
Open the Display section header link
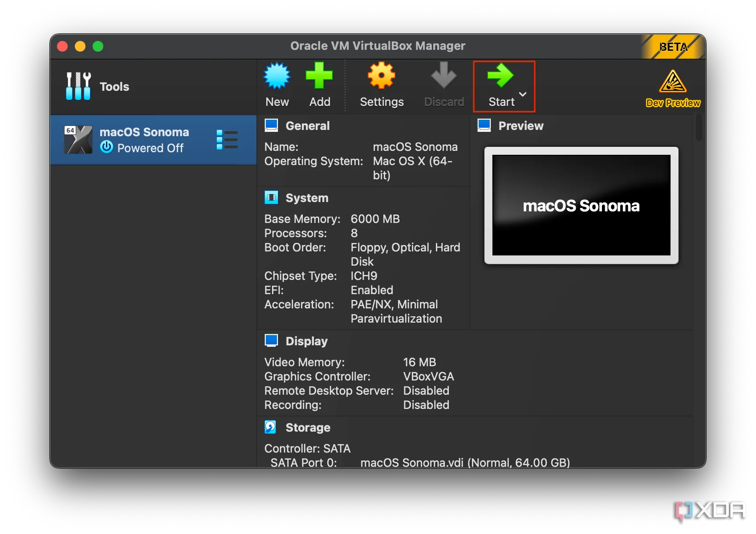(x=306, y=341)
